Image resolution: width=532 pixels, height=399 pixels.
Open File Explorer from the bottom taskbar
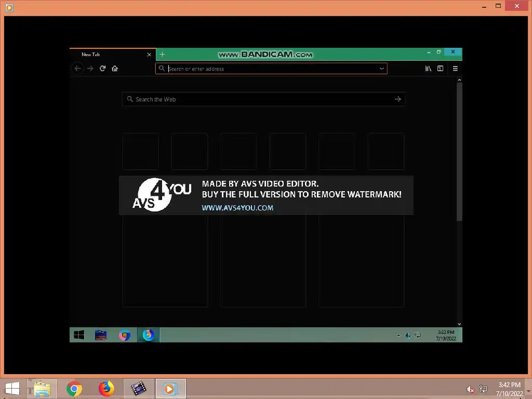pyautogui.click(x=42, y=389)
